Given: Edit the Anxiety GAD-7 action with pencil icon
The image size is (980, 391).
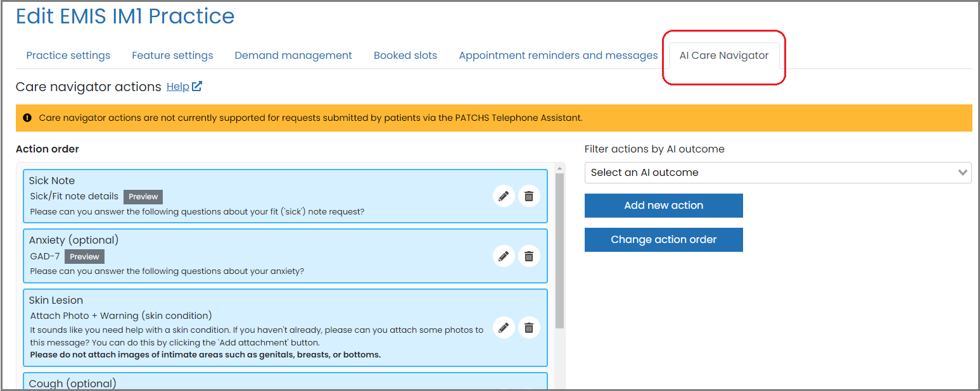Looking at the screenshot, I should 504,256.
